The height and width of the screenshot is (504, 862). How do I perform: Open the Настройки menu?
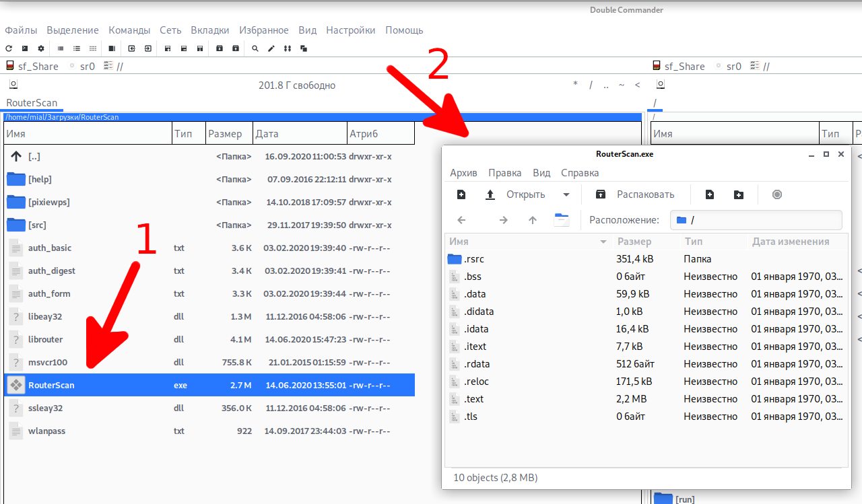(351, 30)
